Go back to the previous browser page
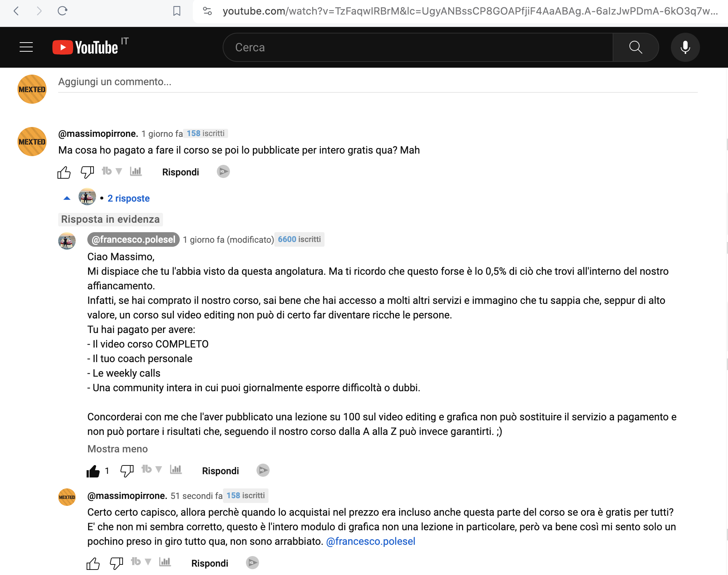The width and height of the screenshot is (728, 575). (x=16, y=11)
